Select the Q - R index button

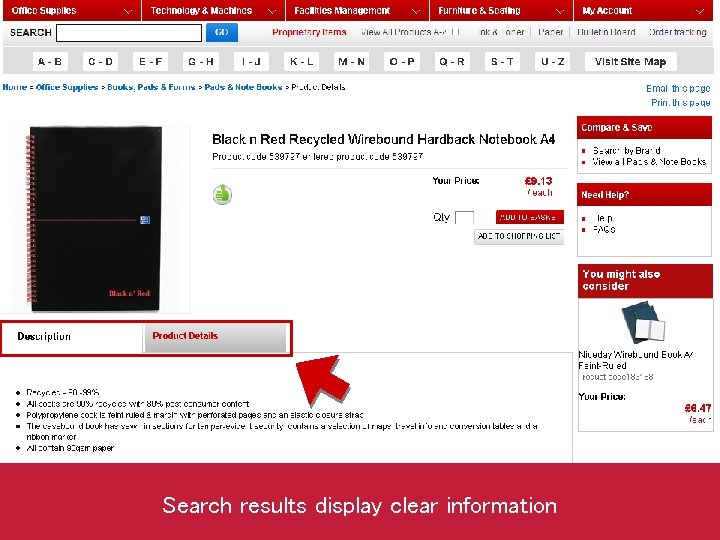pyautogui.click(x=452, y=62)
